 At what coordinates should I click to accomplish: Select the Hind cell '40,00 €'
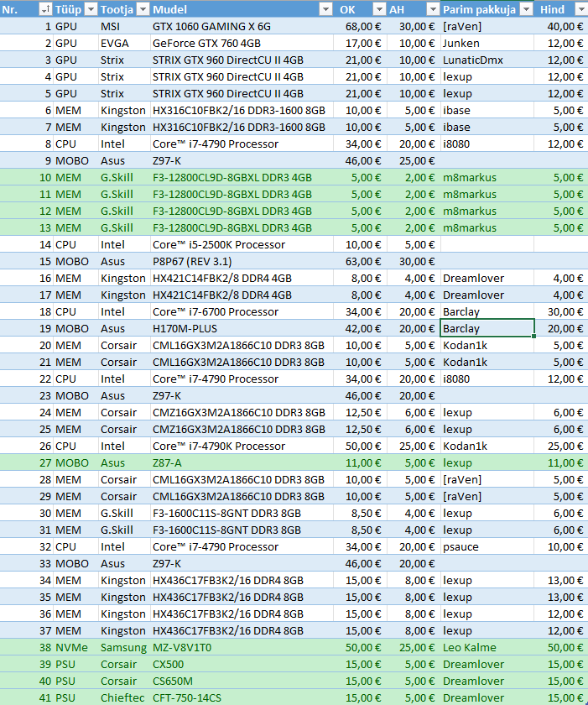pos(561,27)
